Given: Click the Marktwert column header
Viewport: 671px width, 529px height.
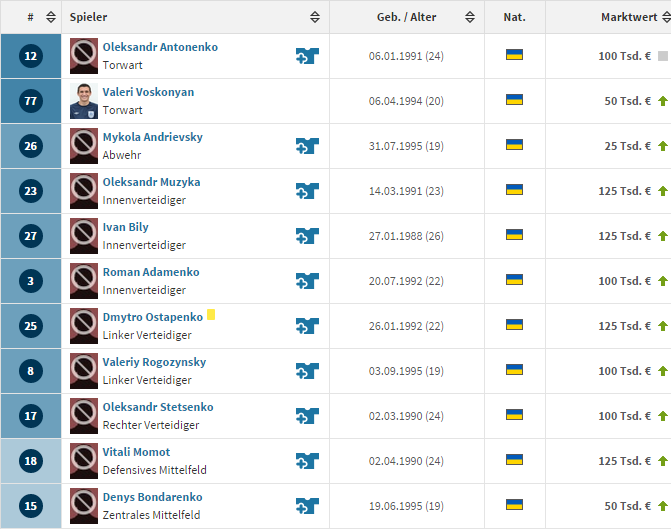Looking at the screenshot, I should click(628, 18).
